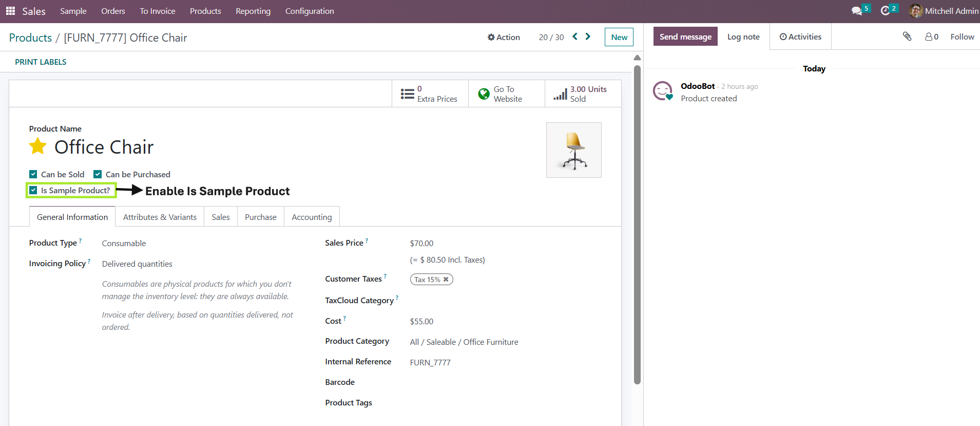Toggle Can be Sold checkbox

coord(33,174)
